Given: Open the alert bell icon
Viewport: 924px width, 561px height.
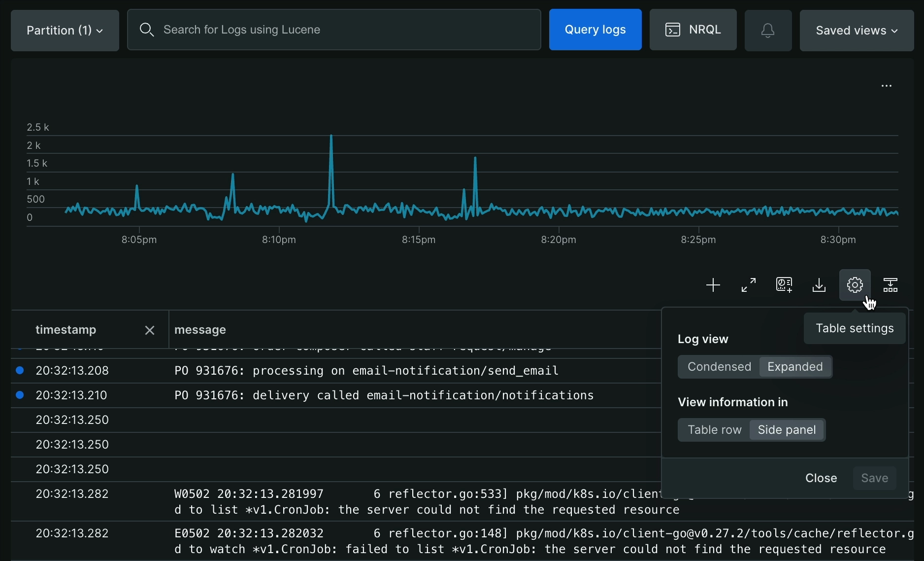Looking at the screenshot, I should click(x=768, y=30).
